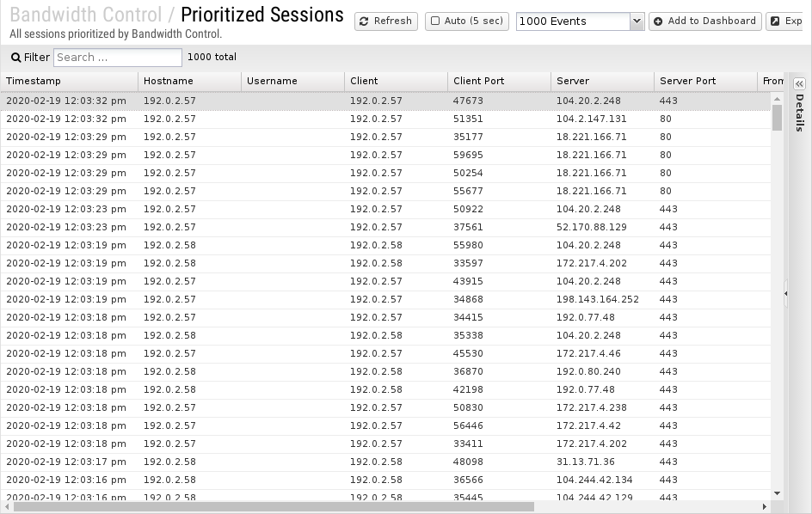Click server 52.170.88.129 cell

pyautogui.click(x=602, y=227)
